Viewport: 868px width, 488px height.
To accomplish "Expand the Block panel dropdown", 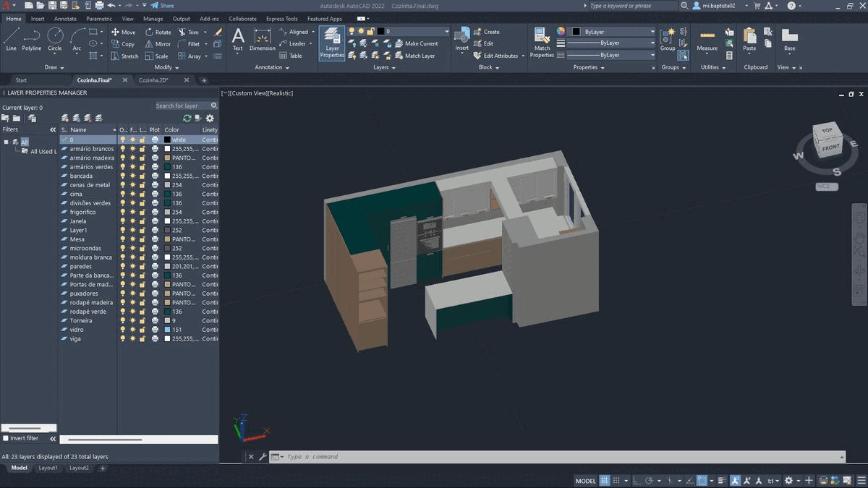I will click(x=489, y=67).
